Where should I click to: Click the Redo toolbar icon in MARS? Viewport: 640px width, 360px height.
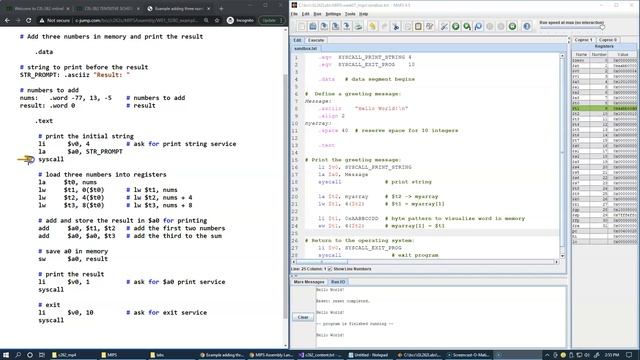pos(384,27)
